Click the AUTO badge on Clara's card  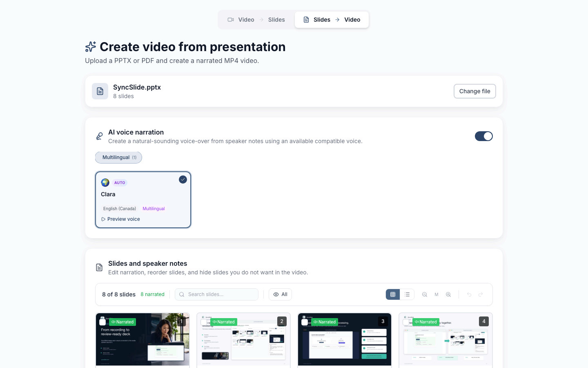coord(120,183)
